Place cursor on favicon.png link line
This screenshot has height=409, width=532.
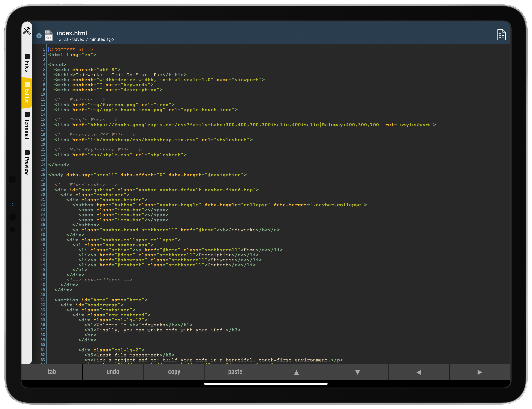point(114,105)
